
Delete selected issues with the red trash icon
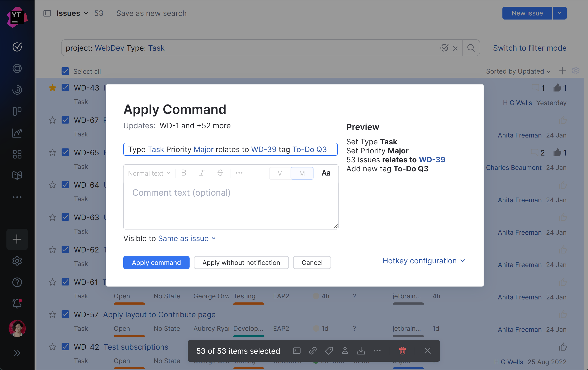click(x=403, y=351)
